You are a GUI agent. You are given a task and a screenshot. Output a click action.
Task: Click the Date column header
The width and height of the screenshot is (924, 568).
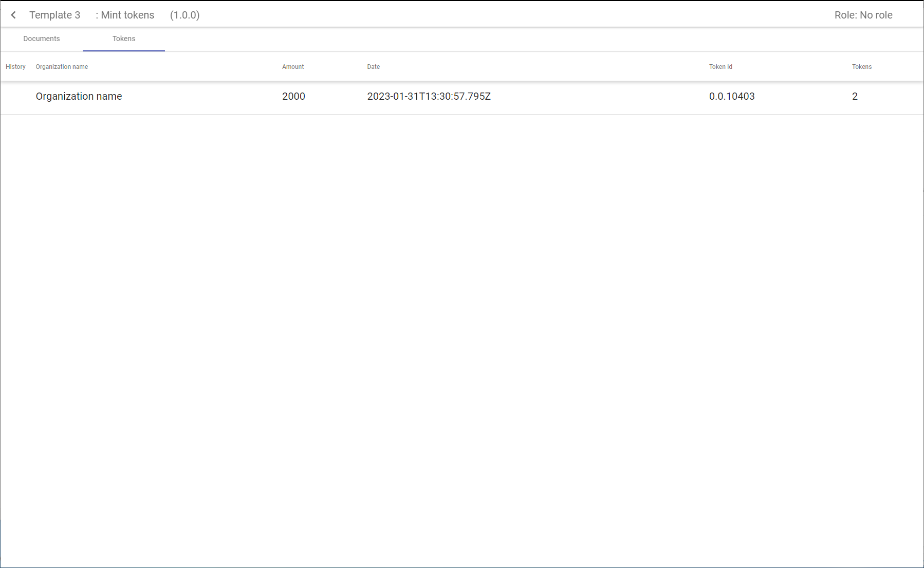tap(373, 67)
